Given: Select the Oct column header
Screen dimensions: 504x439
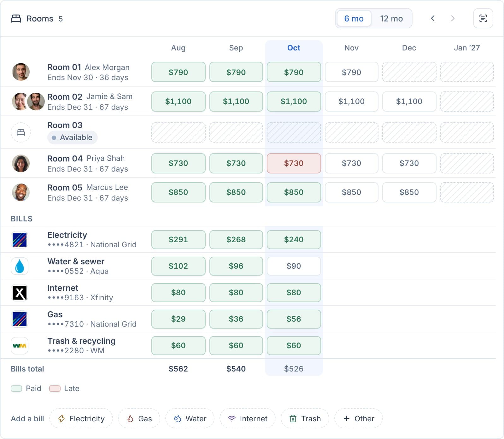Looking at the screenshot, I should [x=294, y=48].
